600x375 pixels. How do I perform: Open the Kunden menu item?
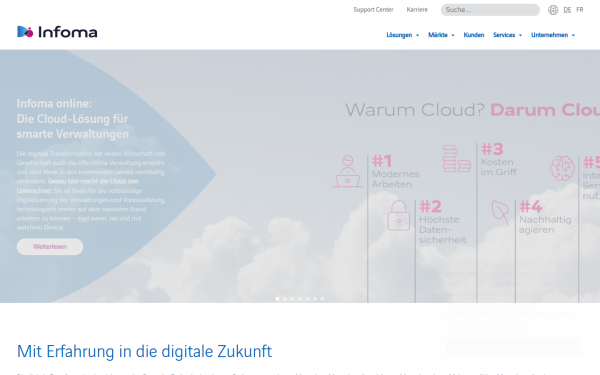point(474,35)
